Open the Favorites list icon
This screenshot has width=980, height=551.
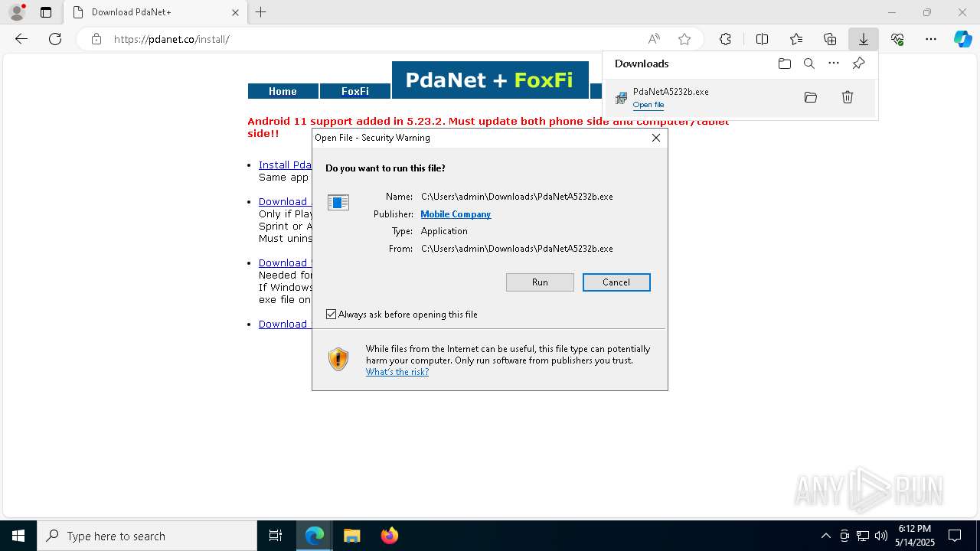796,39
